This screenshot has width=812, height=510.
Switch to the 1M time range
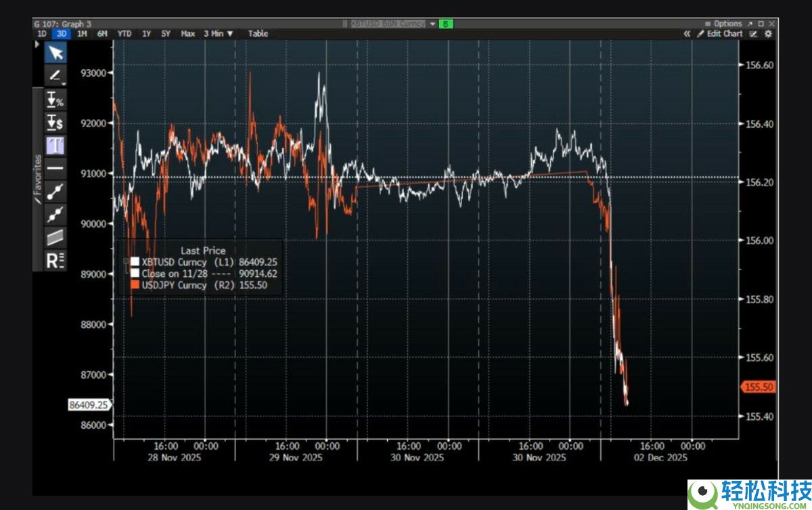click(82, 33)
